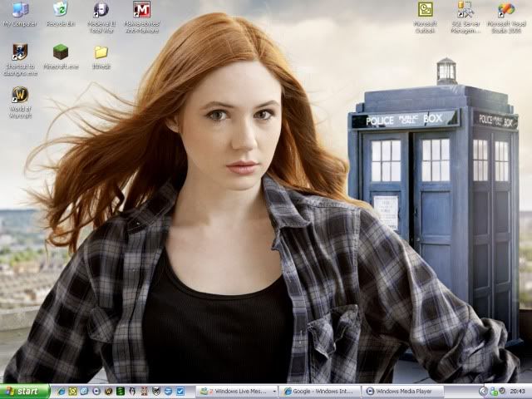The width and height of the screenshot is (532, 399).
Task: Click the World of Warcraft Quick Launch icon
Action: 108,392
